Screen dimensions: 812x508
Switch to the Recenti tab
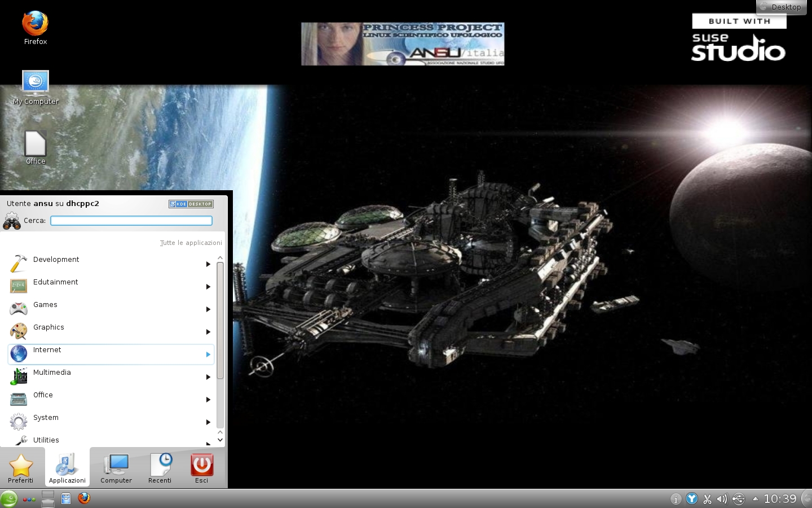tap(160, 467)
